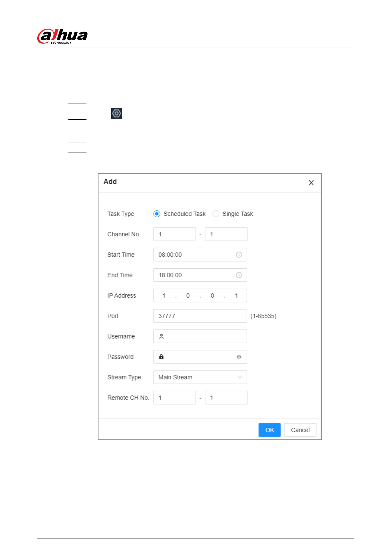The image size is (392, 554).
Task: Click the first Channel No. field
Action: click(175, 234)
